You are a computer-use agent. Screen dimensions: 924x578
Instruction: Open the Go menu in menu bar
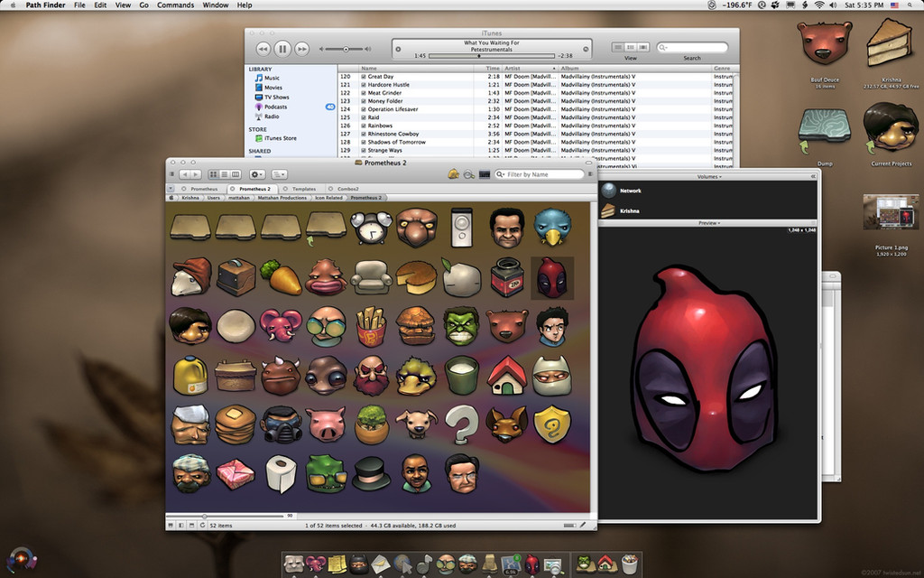coord(143,5)
